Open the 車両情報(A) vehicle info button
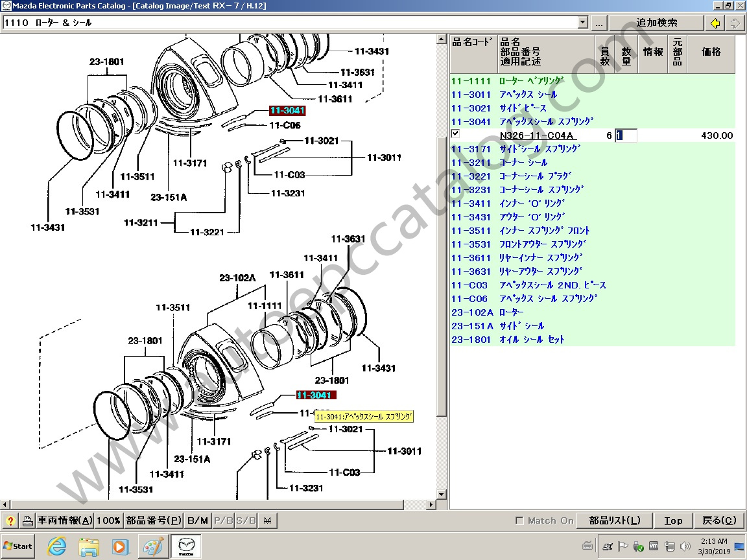The width and height of the screenshot is (747, 560). [x=65, y=520]
